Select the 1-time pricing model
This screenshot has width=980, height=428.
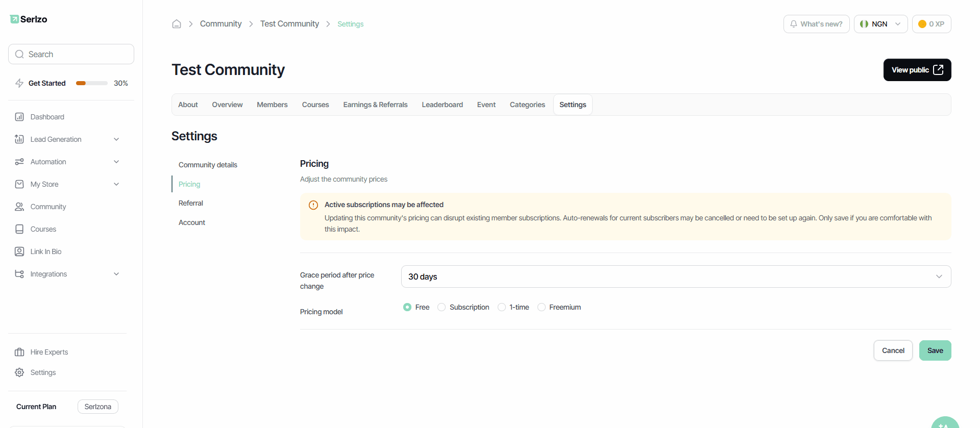pyautogui.click(x=502, y=307)
